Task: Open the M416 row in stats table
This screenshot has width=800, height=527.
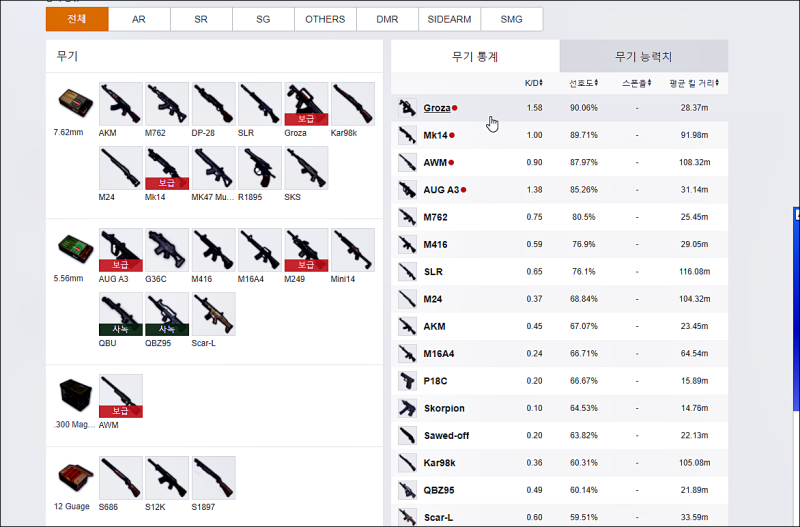Action: [559, 244]
